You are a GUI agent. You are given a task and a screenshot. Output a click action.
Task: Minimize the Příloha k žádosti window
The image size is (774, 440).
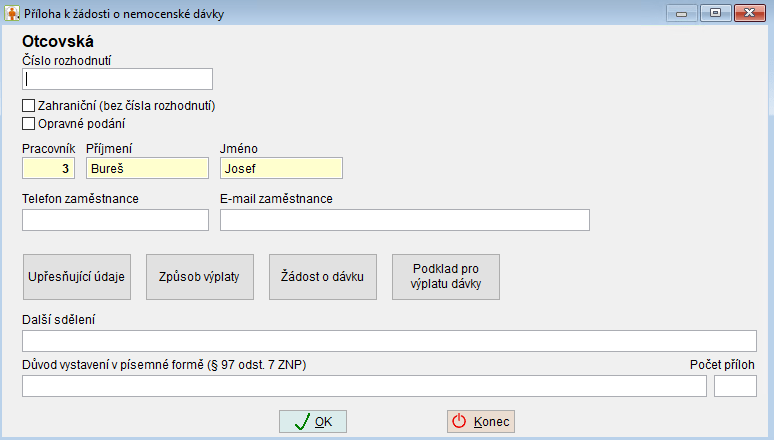[682, 13]
